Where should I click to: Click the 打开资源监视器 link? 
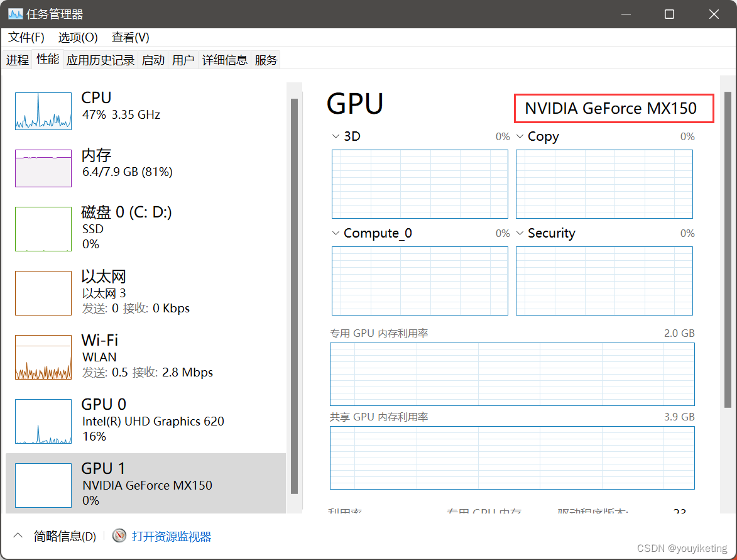(171, 536)
